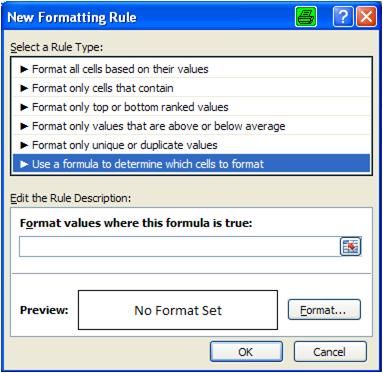Select Format all cells based on their values
The image size is (383, 373).
click(191, 69)
